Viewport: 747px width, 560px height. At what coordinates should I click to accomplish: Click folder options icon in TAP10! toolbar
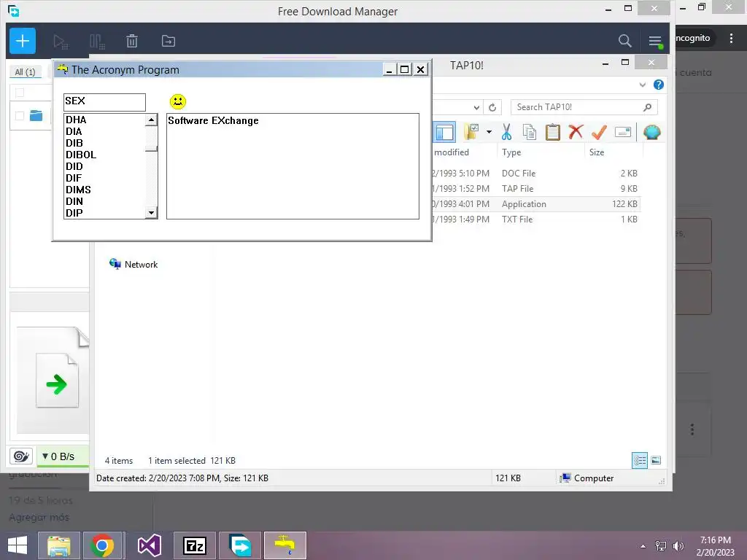(472, 132)
